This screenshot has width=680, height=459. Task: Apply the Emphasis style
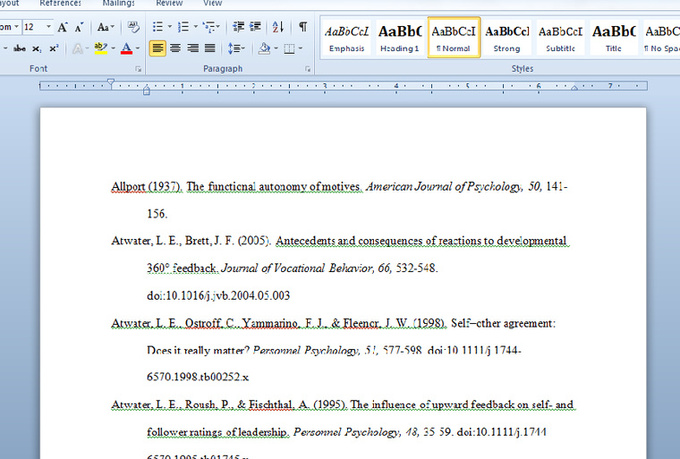coord(347,38)
